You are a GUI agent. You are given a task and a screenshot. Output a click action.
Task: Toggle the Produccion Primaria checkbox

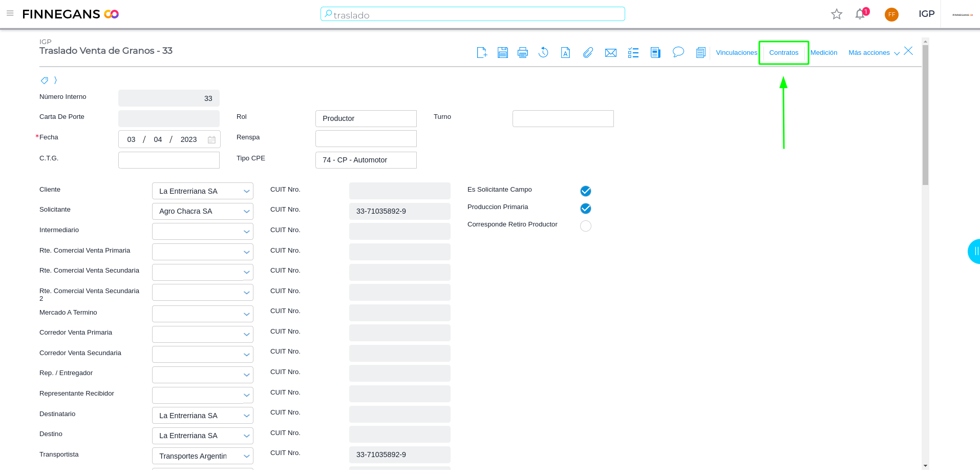point(585,209)
